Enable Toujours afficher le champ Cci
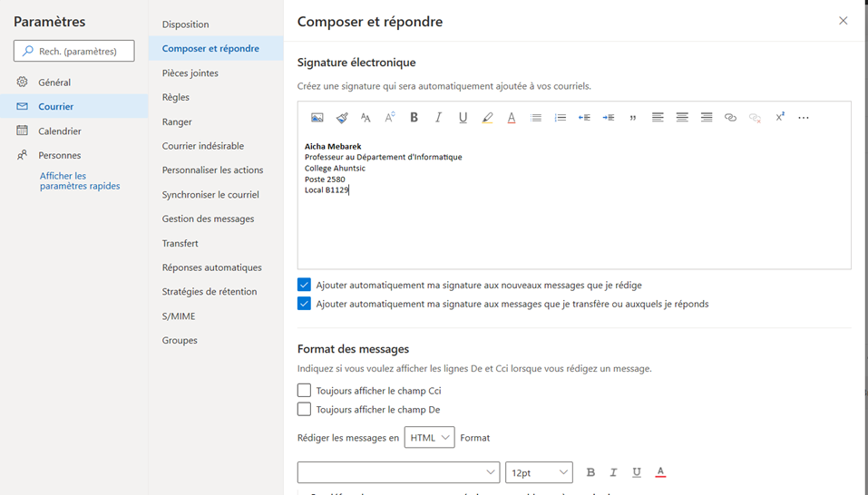Image resolution: width=868 pixels, height=495 pixels. click(x=305, y=391)
